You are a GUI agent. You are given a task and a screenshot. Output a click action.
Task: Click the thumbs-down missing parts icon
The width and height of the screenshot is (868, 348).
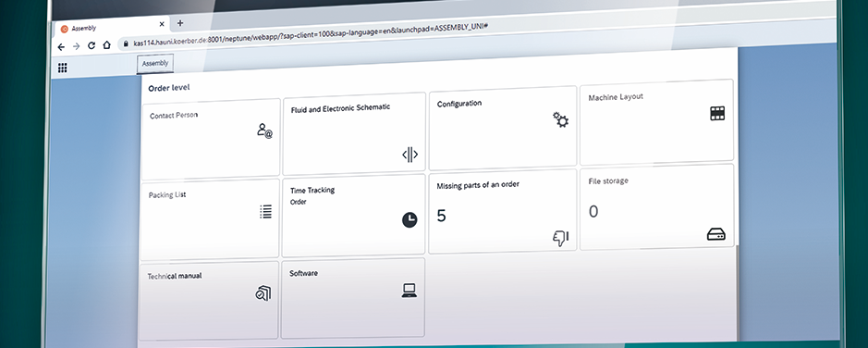point(561,238)
